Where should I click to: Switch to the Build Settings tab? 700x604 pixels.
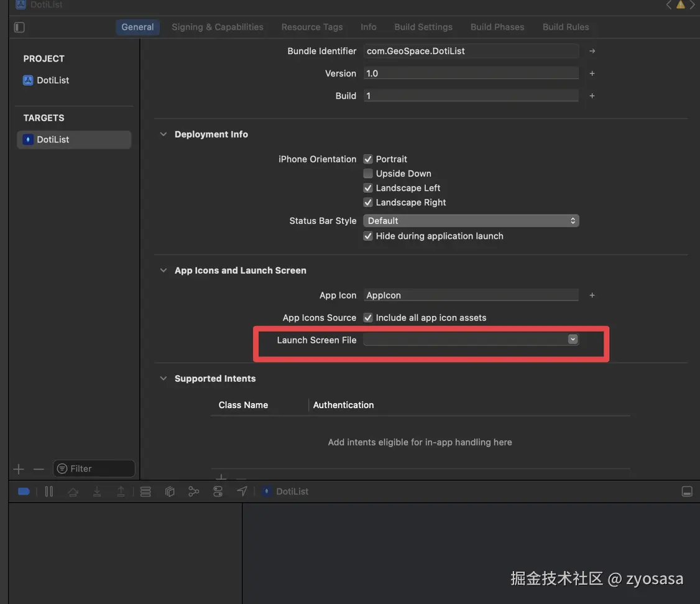[423, 27]
